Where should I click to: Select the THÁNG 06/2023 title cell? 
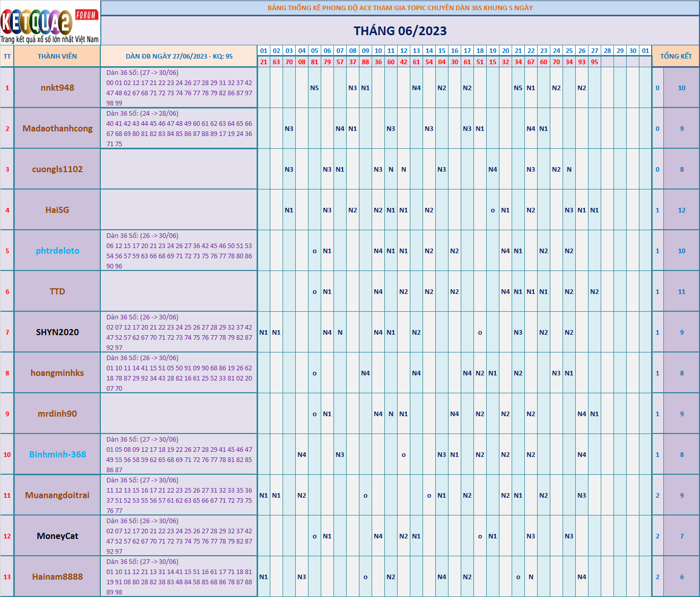[x=400, y=31]
